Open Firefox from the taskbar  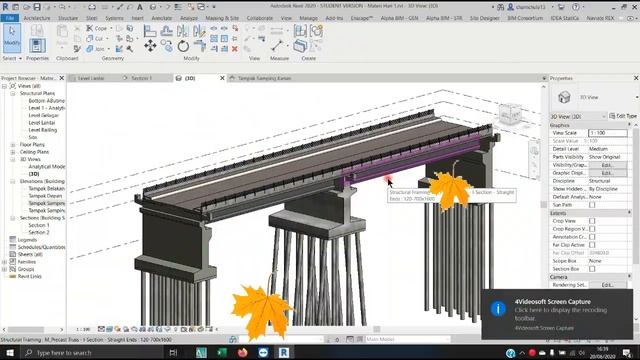click(x=242, y=352)
